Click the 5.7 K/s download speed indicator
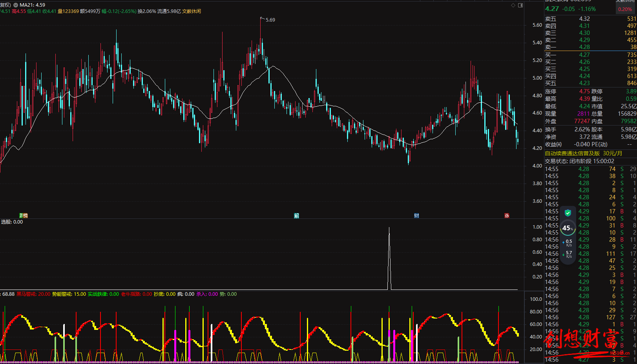This screenshot has width=637, height=364. coord(568,254)
